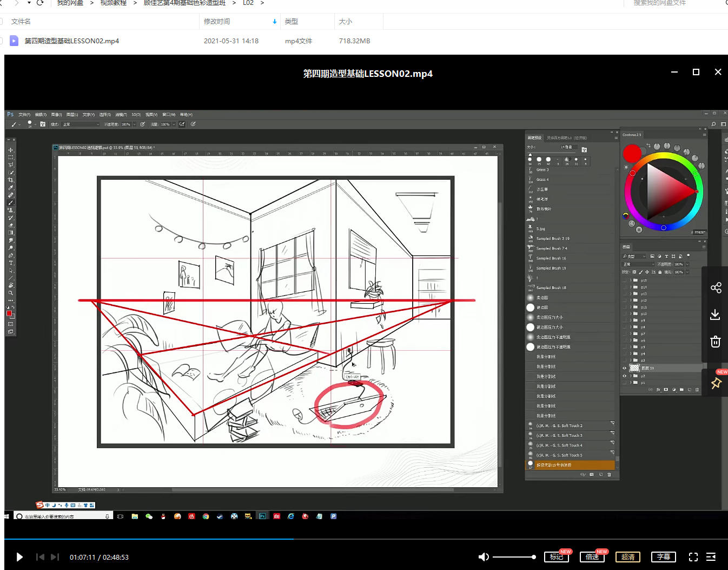Refresh the cloud drive file list

pos(40,3)
